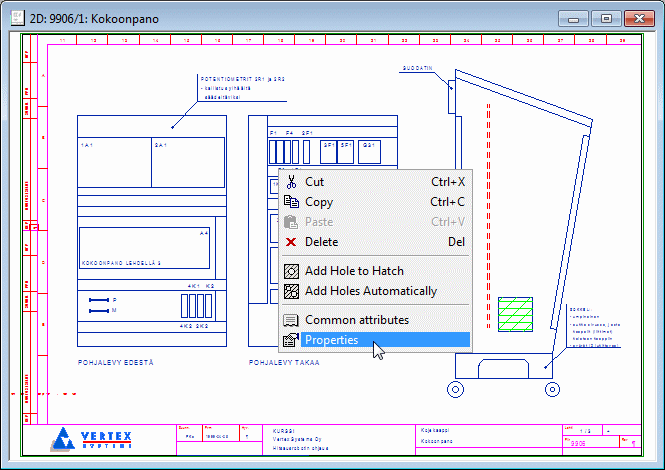
Task: Click the Copy pages icon
Action: click(x=291, y=202)
